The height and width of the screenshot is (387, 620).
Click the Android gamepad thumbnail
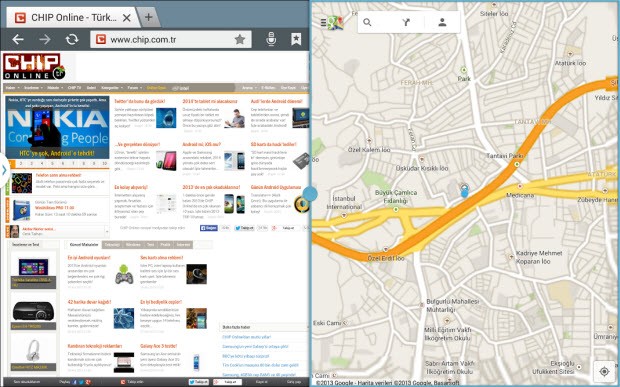pos(124,274)
